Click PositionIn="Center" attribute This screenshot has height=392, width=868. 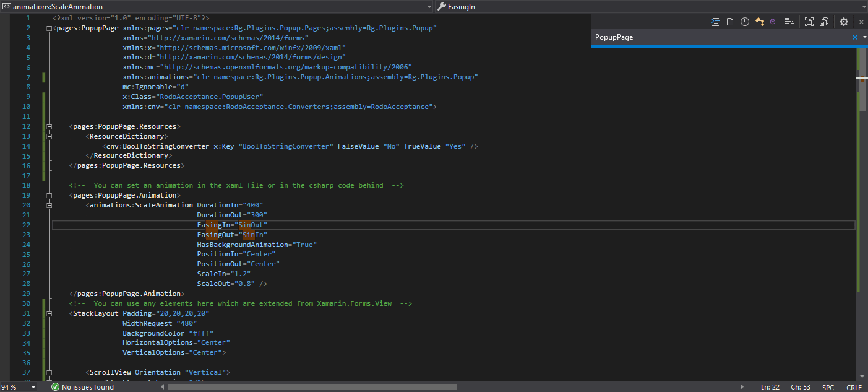pyautogui.click(x=236, y=254)
